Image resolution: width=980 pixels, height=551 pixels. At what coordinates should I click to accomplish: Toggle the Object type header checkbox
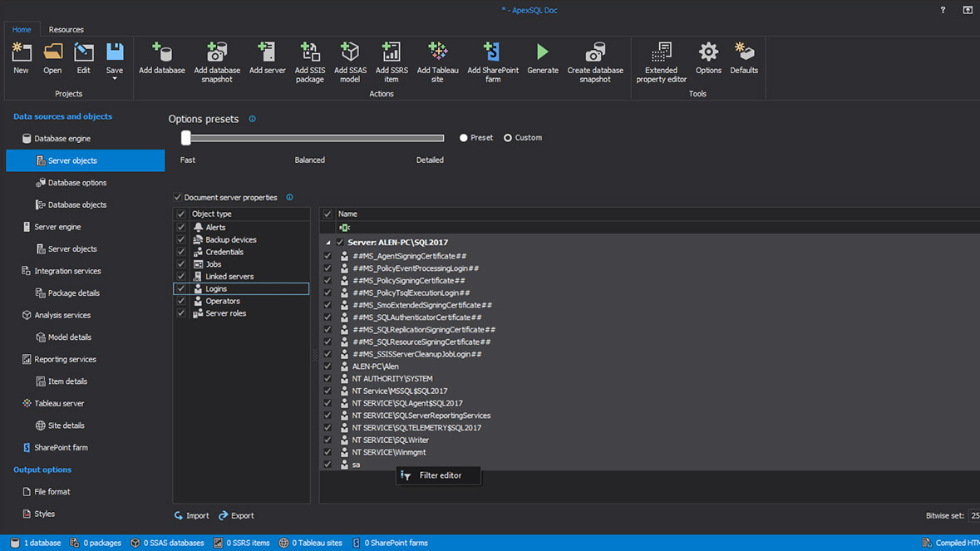pos(181,214)
